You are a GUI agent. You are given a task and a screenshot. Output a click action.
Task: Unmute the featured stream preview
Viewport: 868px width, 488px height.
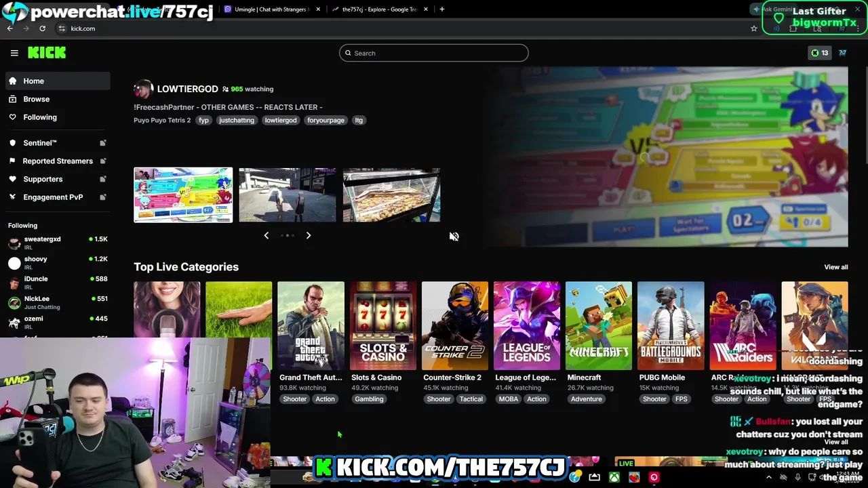pos(454,237)
